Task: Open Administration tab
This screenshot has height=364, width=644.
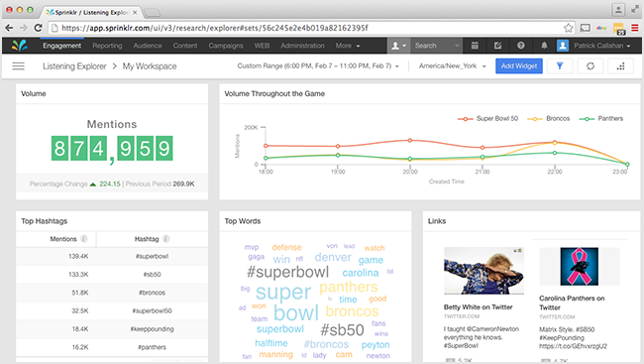Action: [303, 46]
